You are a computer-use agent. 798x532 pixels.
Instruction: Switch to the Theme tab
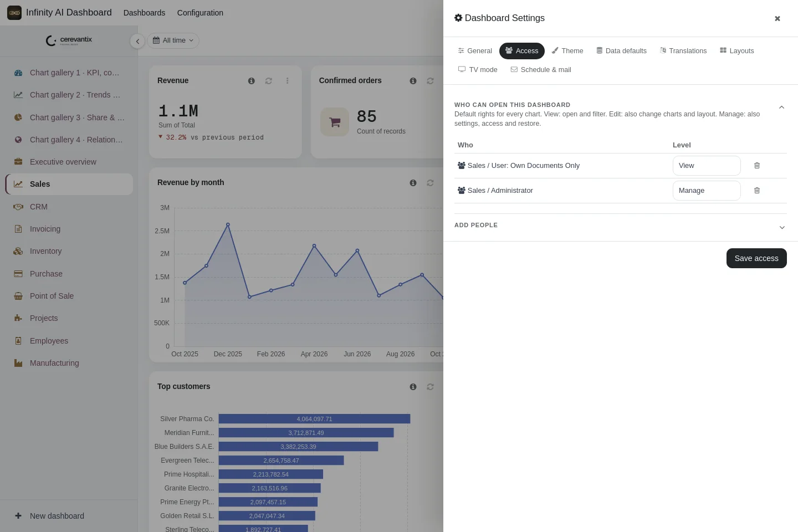tap(567, 51)
